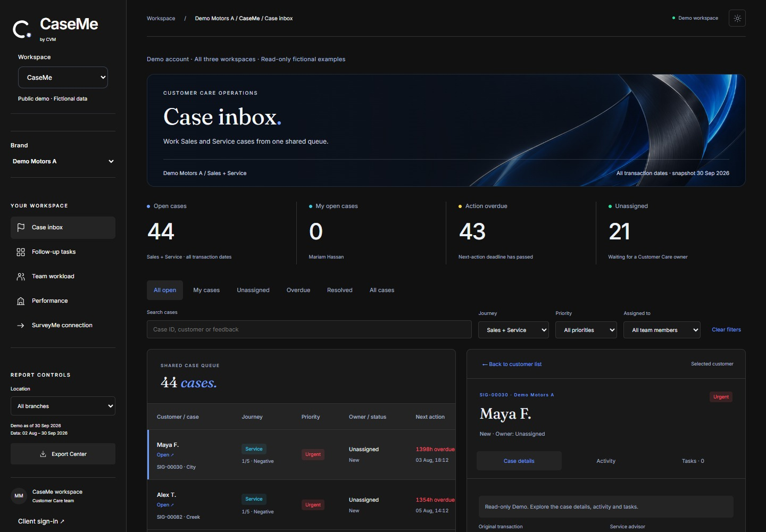This screenshot has height=532, width=766.
Task: Click the SIG-00030 · City case ID
Action: click(176, 467)
